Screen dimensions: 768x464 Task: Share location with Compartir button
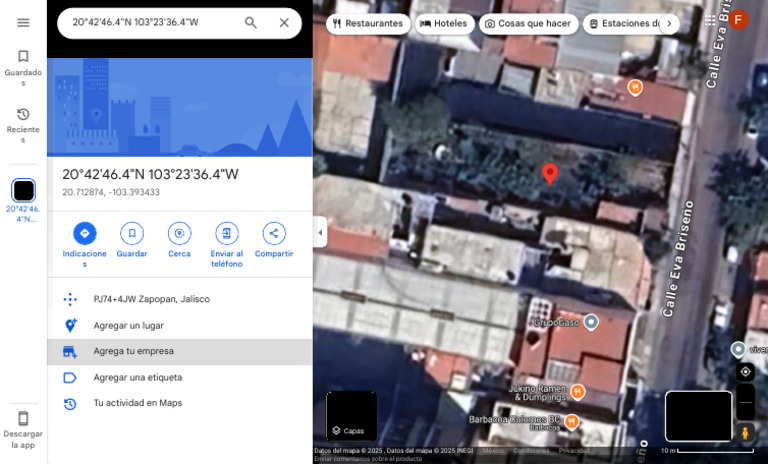click(x=274, y=240)
